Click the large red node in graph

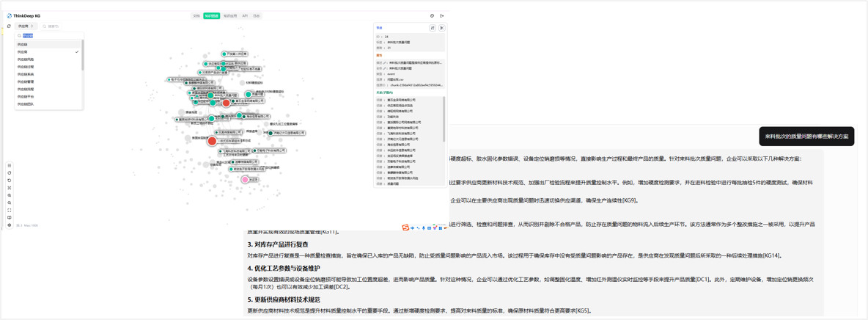[x=212, y=141]
